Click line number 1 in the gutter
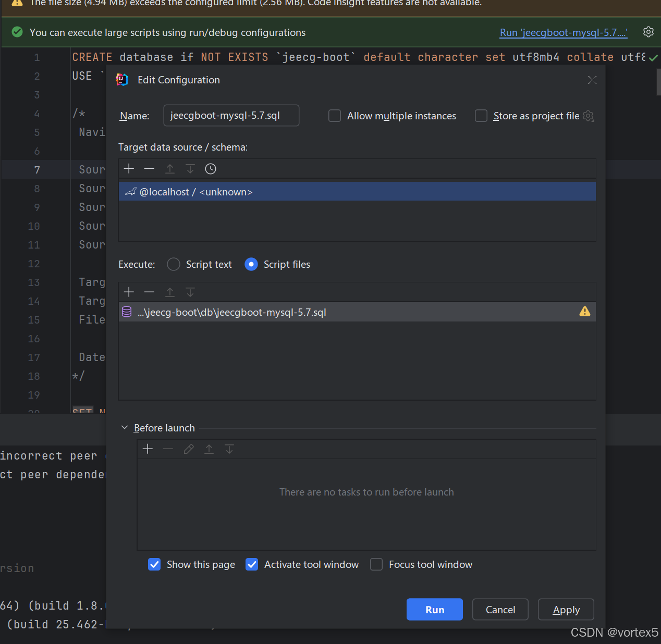The width and height of the screenshot is (661, 644). tap(37, 57)
